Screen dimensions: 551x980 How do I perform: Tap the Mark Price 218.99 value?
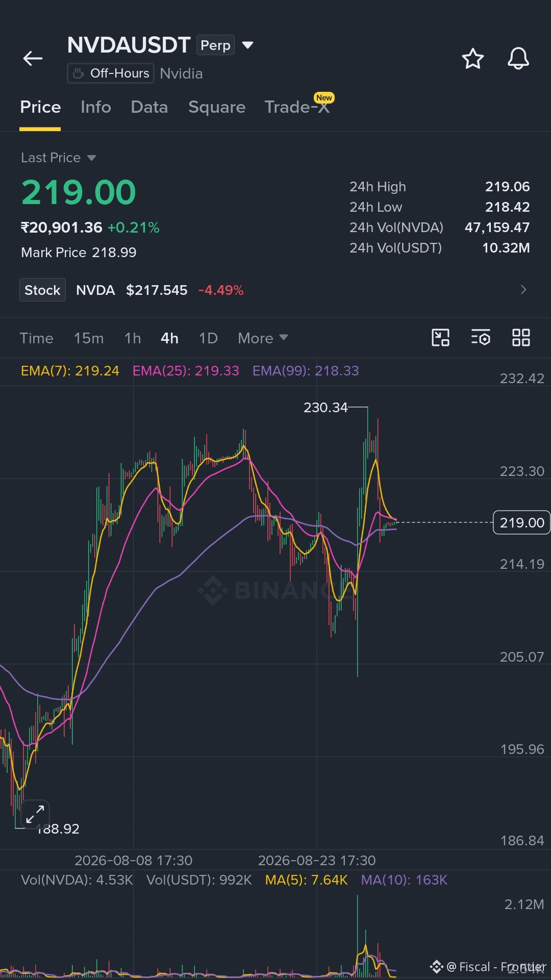[x=114, y=253]
